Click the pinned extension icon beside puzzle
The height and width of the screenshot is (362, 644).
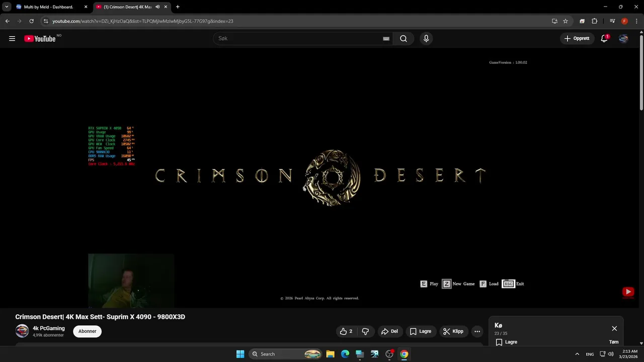tap(582, 21)
